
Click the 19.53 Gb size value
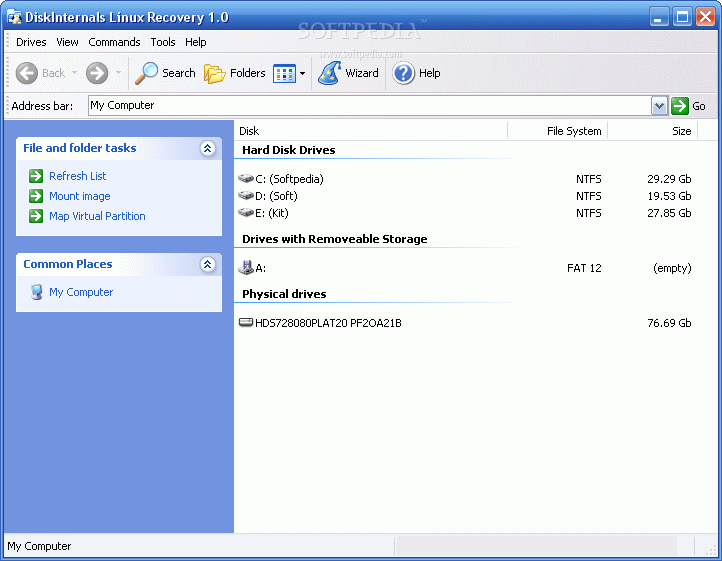(669, 196)
